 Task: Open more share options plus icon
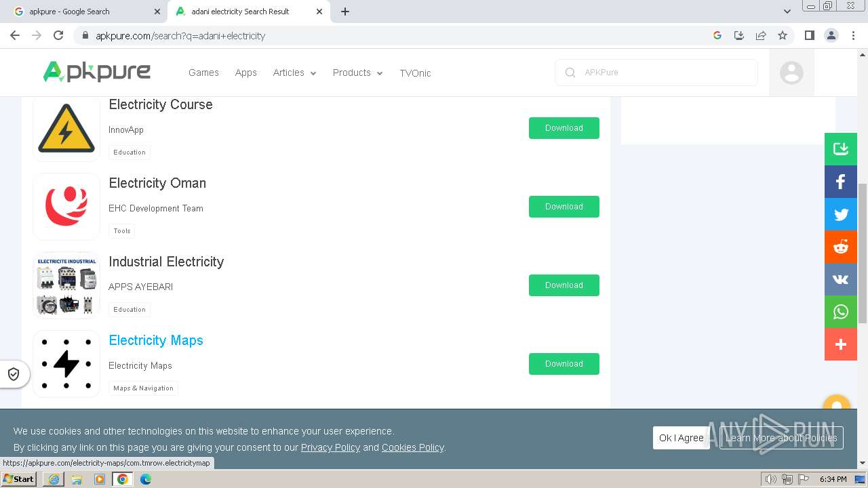click(x=841, y=344)
